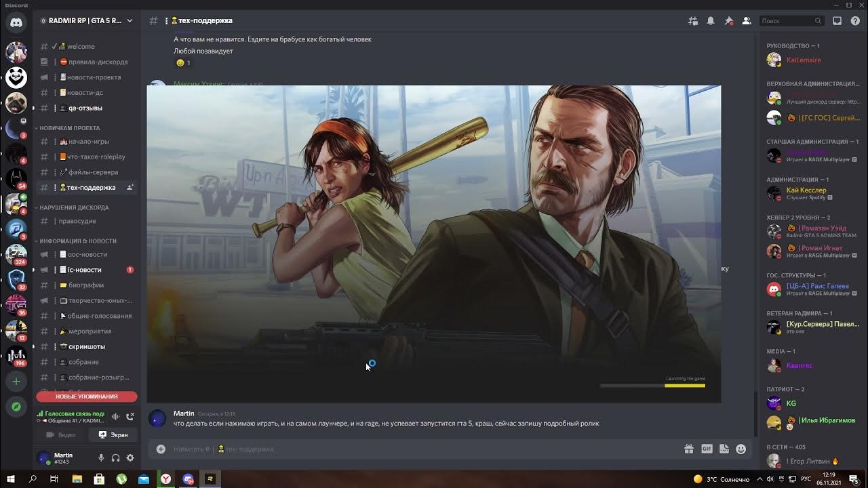Screen dimensions: 868x488
Task: Open the ic-новости channel
Action: [87, 270]
